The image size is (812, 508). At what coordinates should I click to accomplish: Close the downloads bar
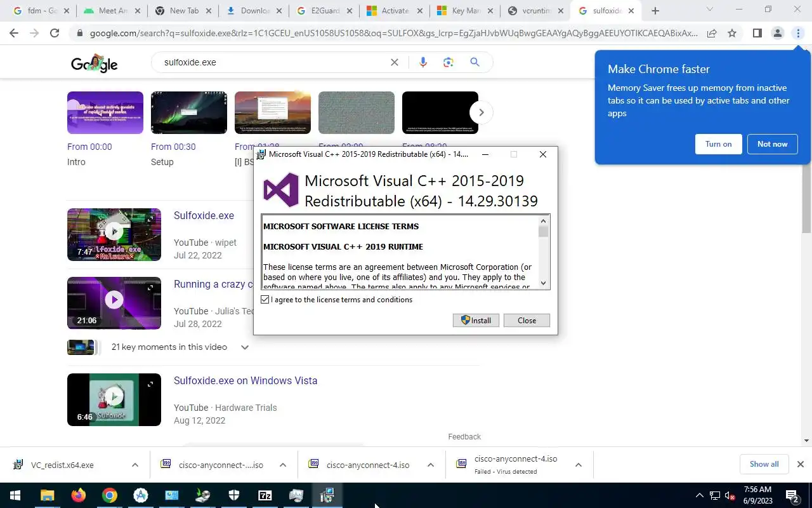[x=801, y=464]
